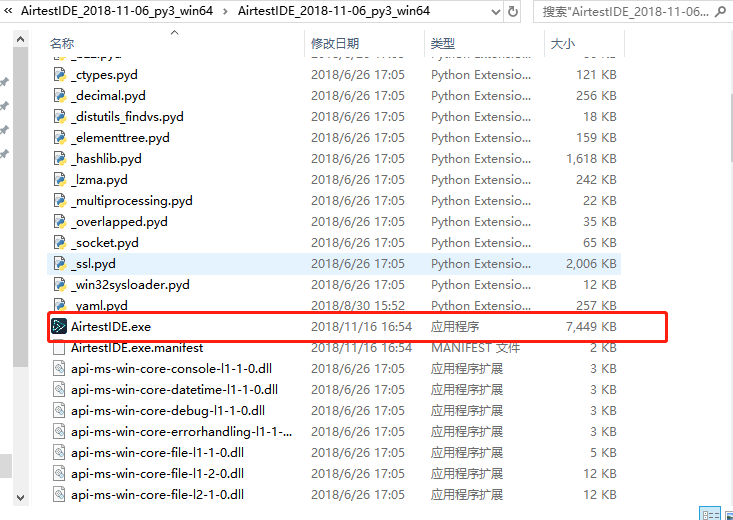Show hidden parent folders via the « breadcrumb
The height and width of the screenshot is (520, 733).
point(8,12)
